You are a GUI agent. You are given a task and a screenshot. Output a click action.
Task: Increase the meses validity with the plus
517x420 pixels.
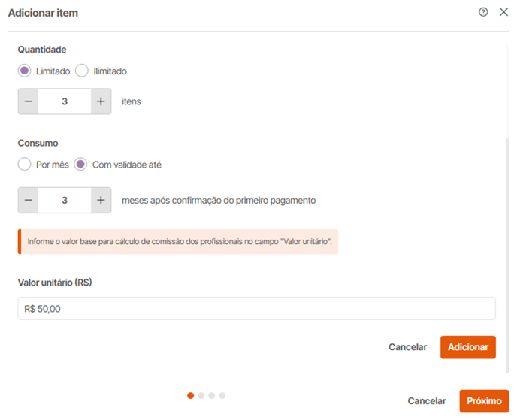(101, 200)
